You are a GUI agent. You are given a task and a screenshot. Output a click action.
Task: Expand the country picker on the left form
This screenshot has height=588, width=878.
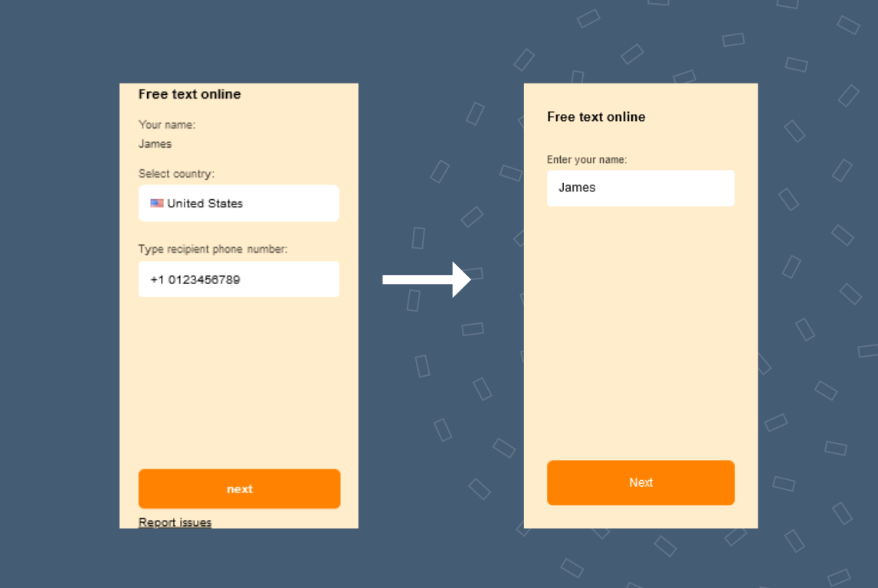coord(238,203)
